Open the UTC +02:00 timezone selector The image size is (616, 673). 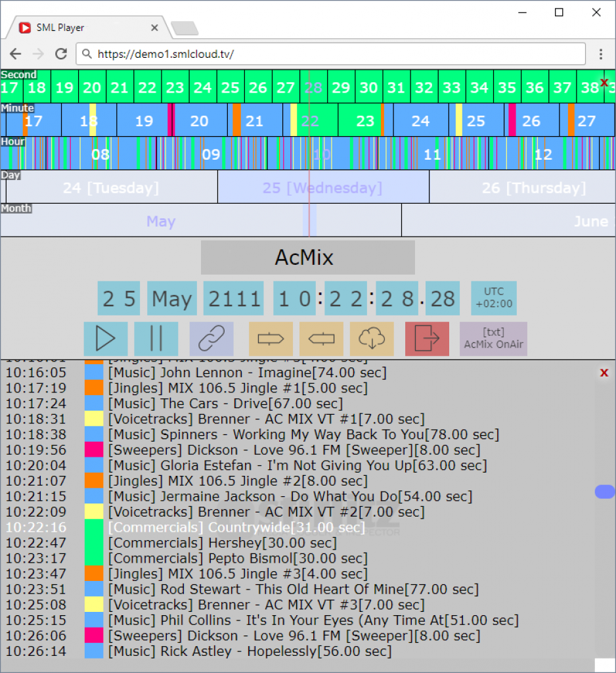click(493, 298)
